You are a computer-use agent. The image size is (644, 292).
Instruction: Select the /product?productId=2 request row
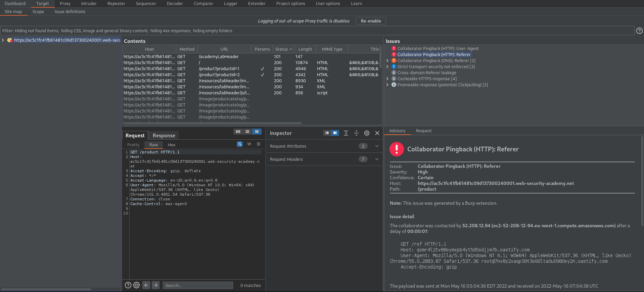[251, 75]
